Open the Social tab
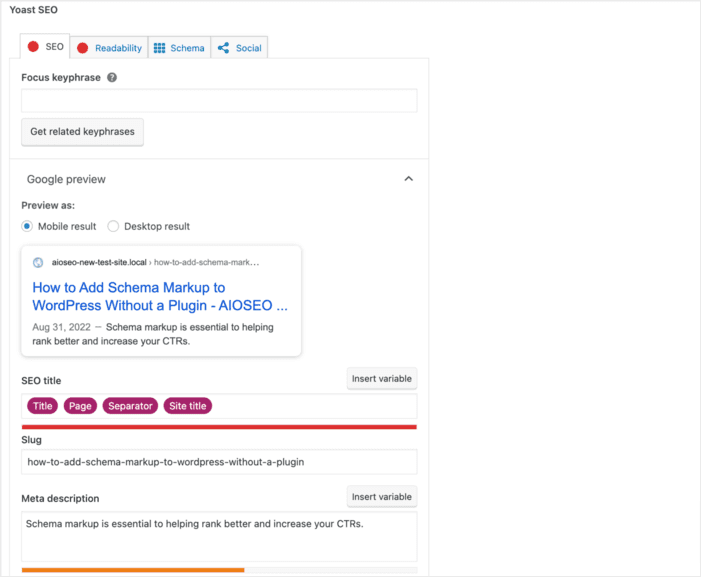 click(x=239, y=48)
